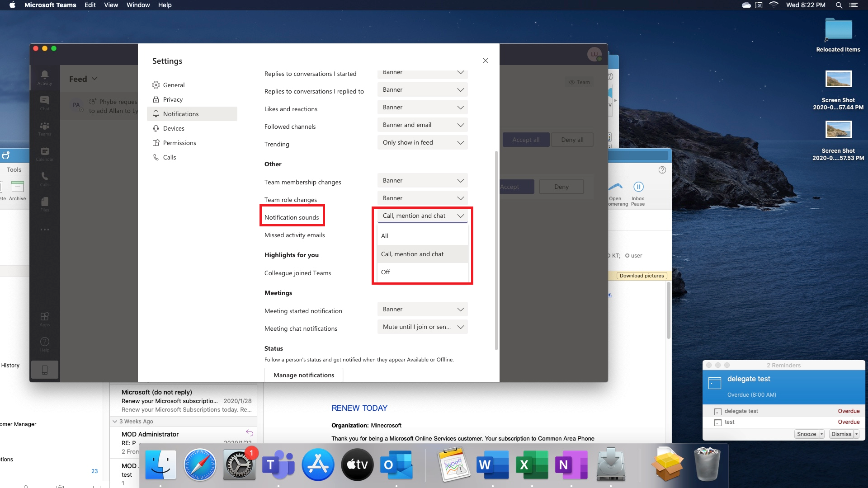Open Word from the Dock
This screenshot has height=488, width=868.
[492, 465]
